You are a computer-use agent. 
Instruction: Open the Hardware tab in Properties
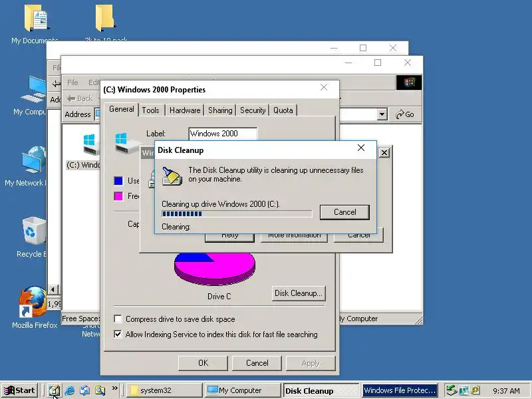tap(185, 110)
